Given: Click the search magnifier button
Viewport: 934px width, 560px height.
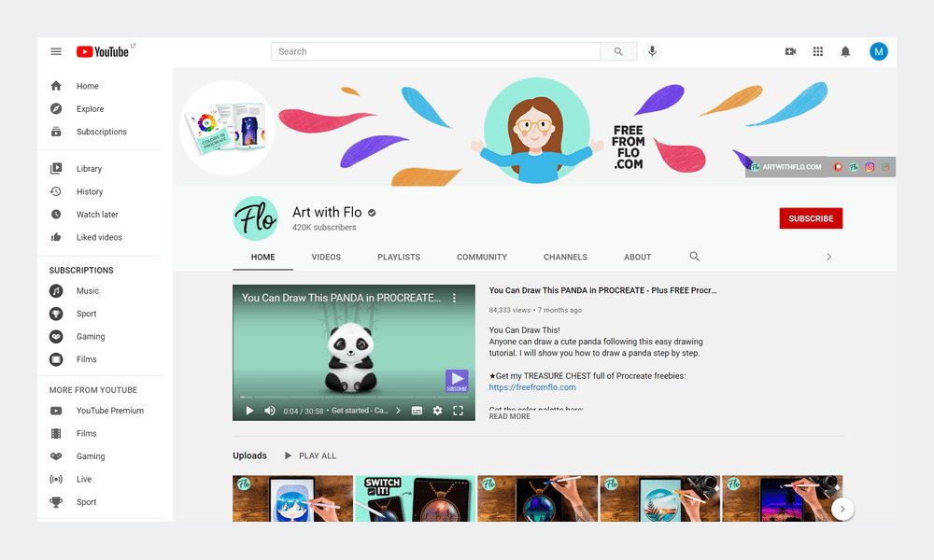Looking at the screenshot, I should pos(618,51).
